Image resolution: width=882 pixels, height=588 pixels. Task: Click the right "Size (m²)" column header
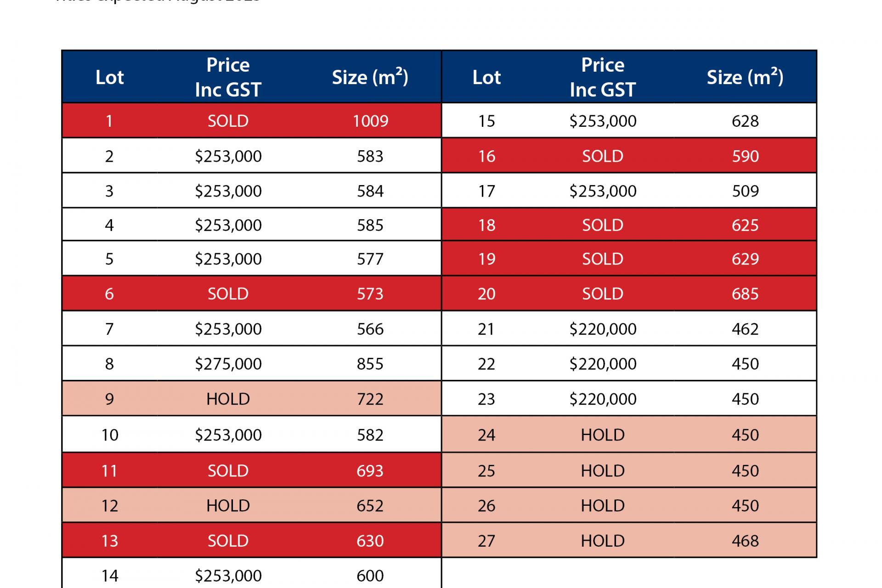(x=745, y=77)
